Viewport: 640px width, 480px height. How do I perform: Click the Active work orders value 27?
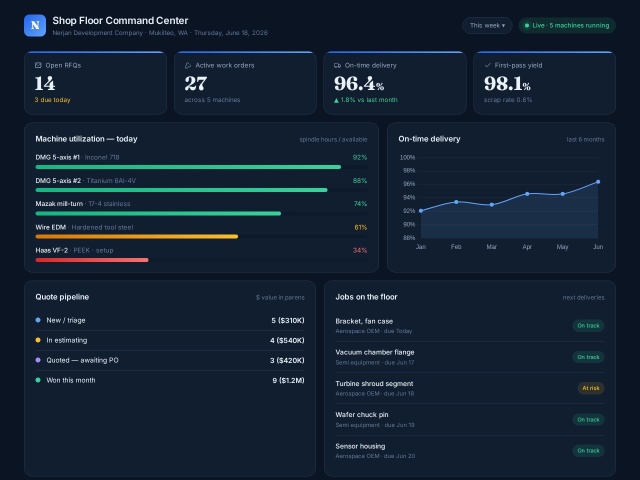click(196, 84)
